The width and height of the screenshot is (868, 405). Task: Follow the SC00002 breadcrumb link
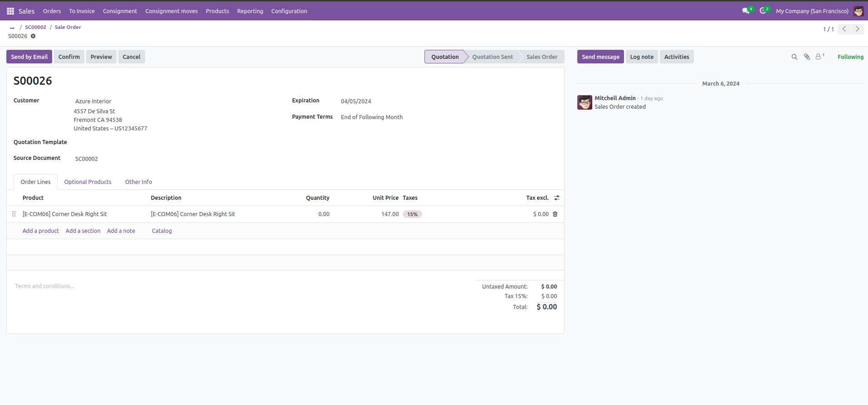(35, 27)
